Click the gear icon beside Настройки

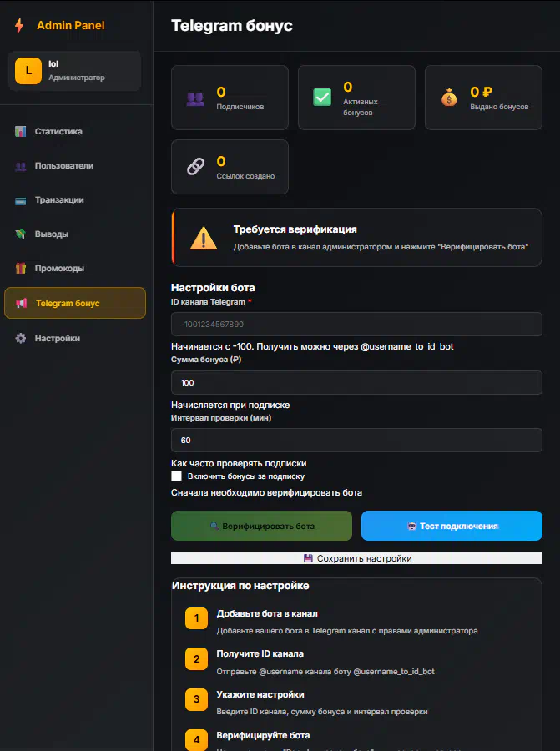[21, 339]
